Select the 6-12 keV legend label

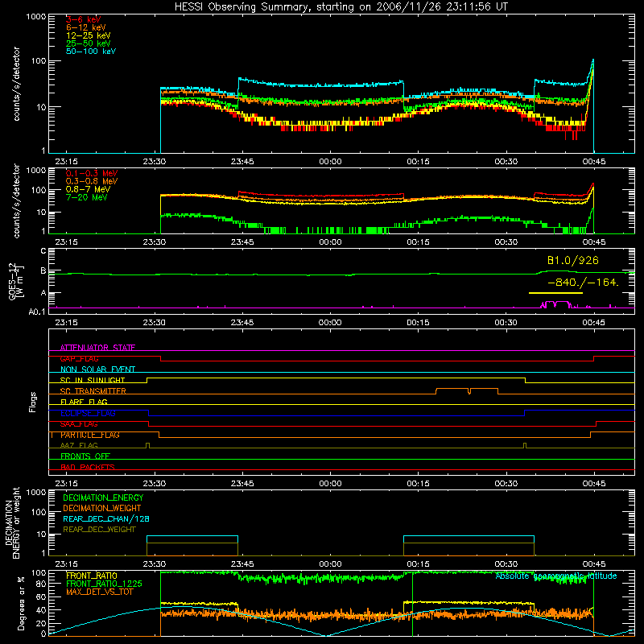click(x=85, y=27)
